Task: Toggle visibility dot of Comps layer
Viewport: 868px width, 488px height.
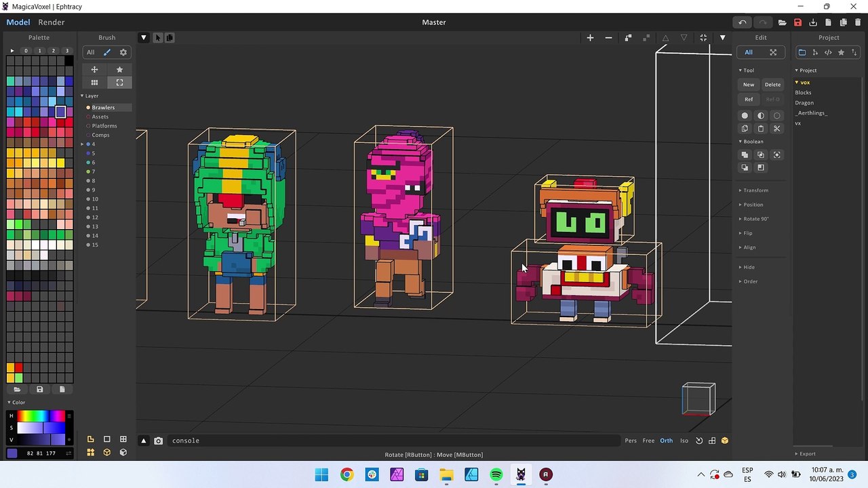Action: click(88, 135)
